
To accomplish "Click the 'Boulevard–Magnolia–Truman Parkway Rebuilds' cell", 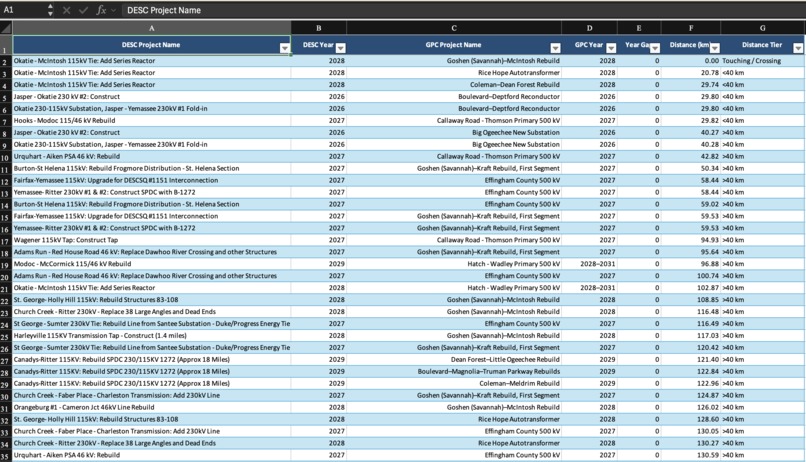I will point(454,371).
